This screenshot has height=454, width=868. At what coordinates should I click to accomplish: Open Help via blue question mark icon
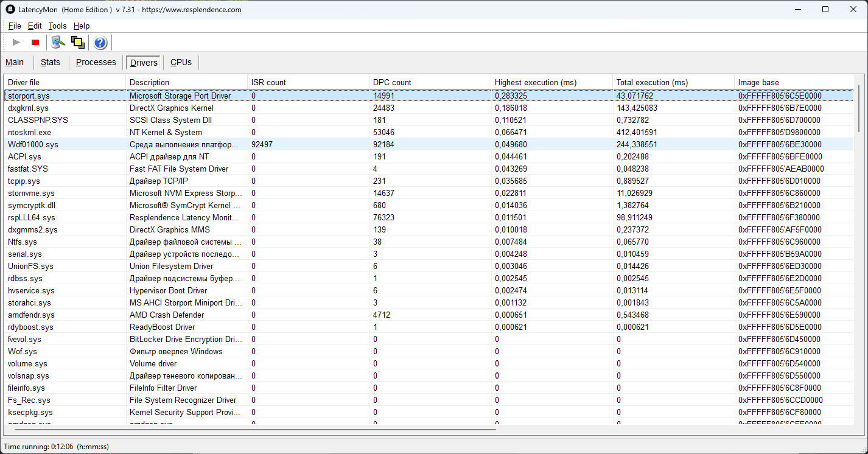[100, 42]
